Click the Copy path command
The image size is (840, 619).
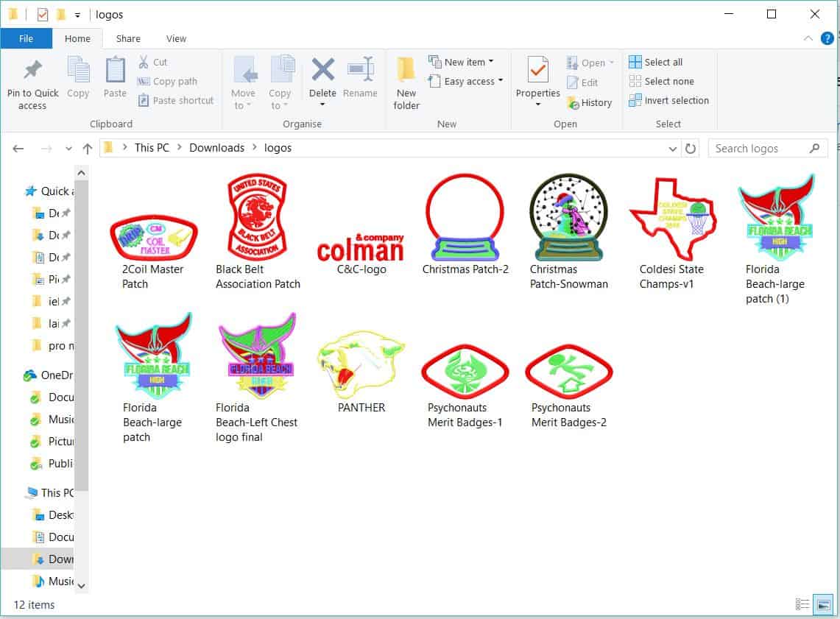point(166,82)
